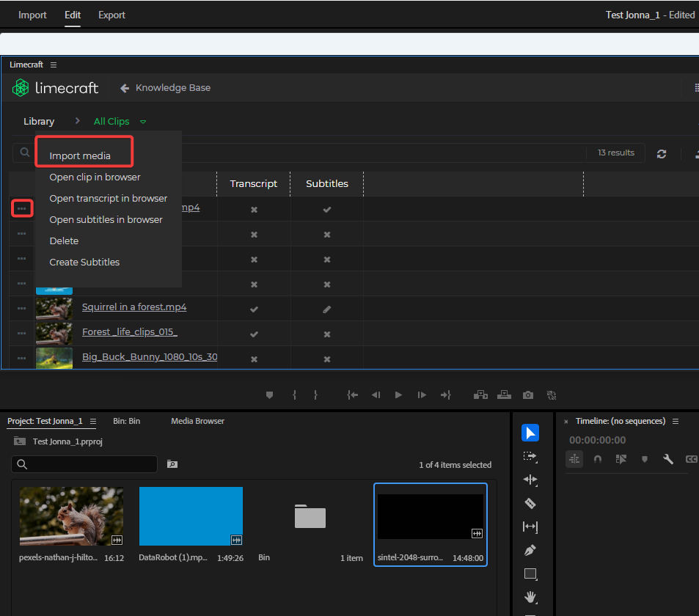Select the Ripple Edit tool

[x=530, y=480]
